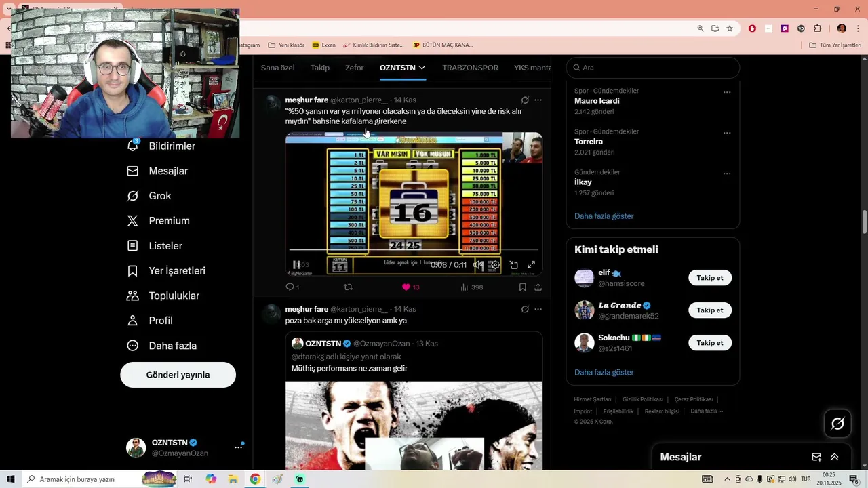Open Daha fazla menu in sidebar
The width and height of the screenshot is (868, 488).
[x=161, y=346]
